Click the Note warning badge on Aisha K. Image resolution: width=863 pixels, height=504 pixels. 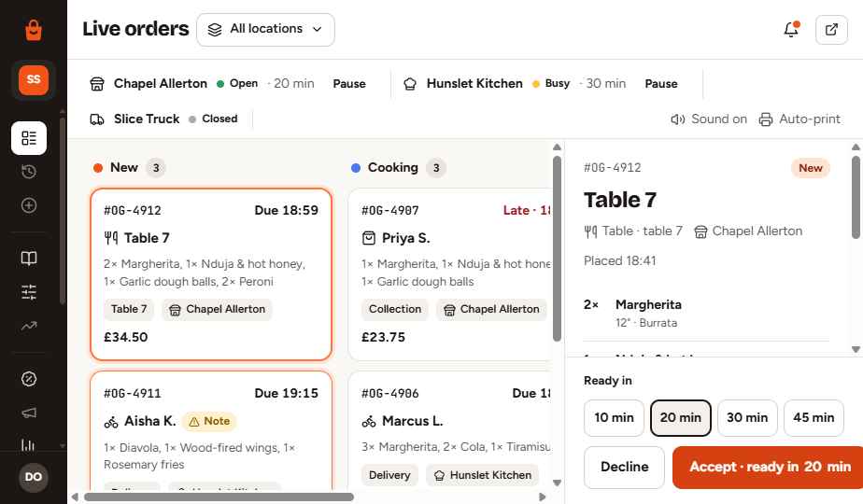[209, 421]
